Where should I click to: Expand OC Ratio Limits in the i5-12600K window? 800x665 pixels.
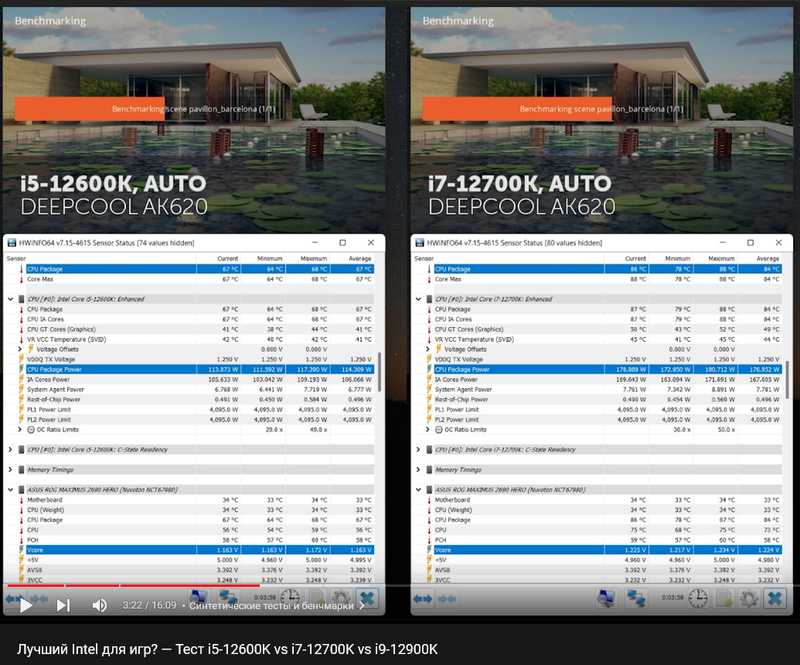tap(20, 430)
